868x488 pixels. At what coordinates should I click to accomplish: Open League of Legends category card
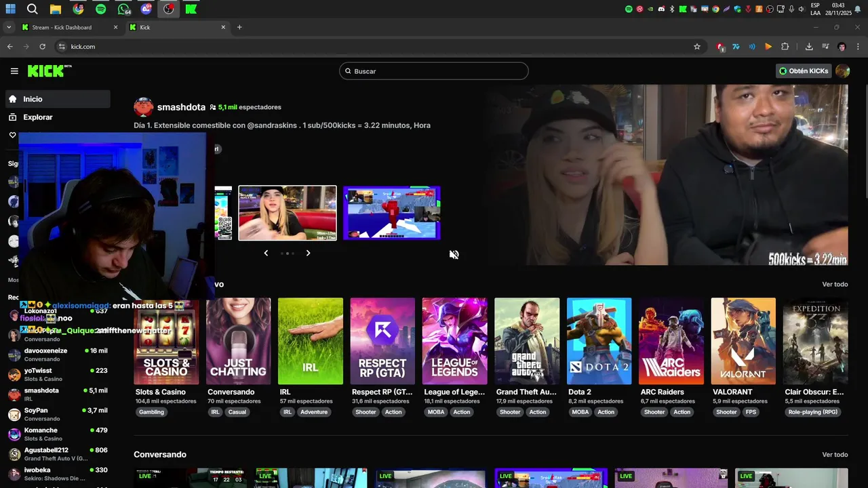pyautogui.click(x=454, y=341)
